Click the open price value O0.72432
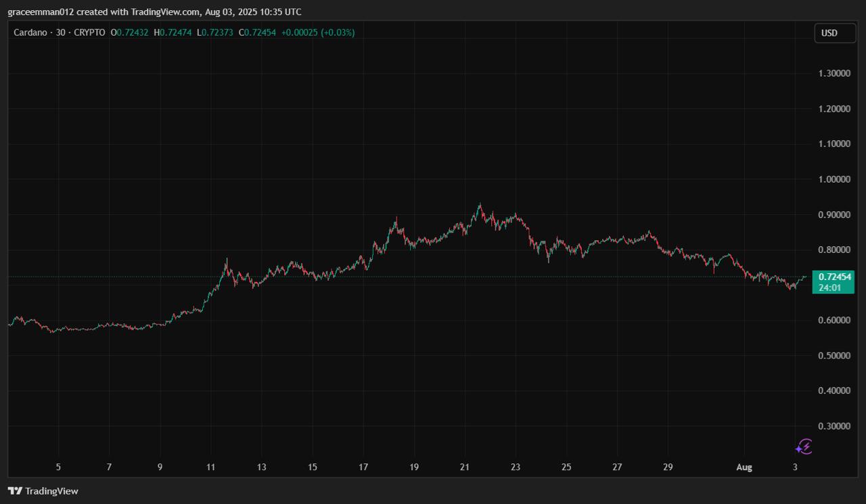 (130, 32)
